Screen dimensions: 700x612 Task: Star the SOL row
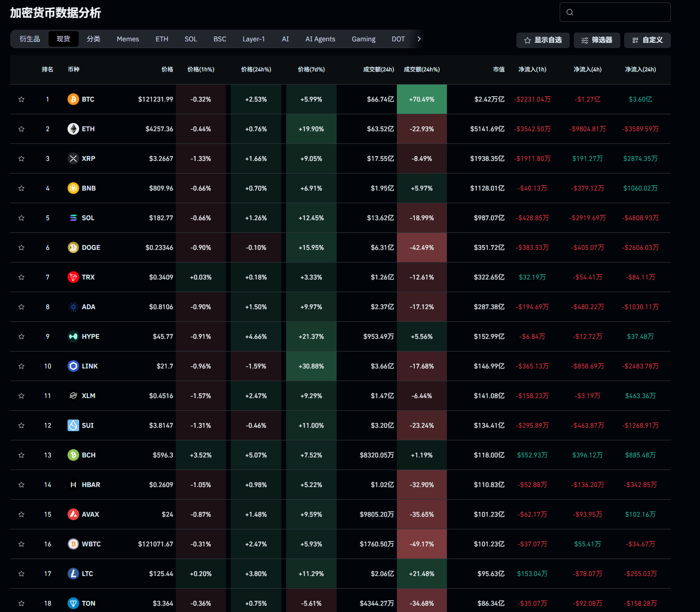click(x=21, y=218)
